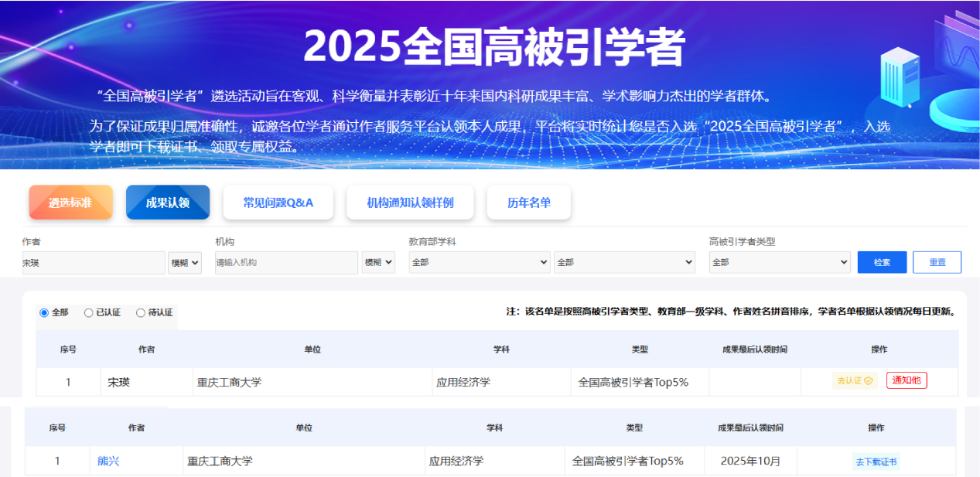Viewport: 980px width, 477px height.
Task: Expand the 模糊 dropdown next to 机构
Action: pos(378,263)
